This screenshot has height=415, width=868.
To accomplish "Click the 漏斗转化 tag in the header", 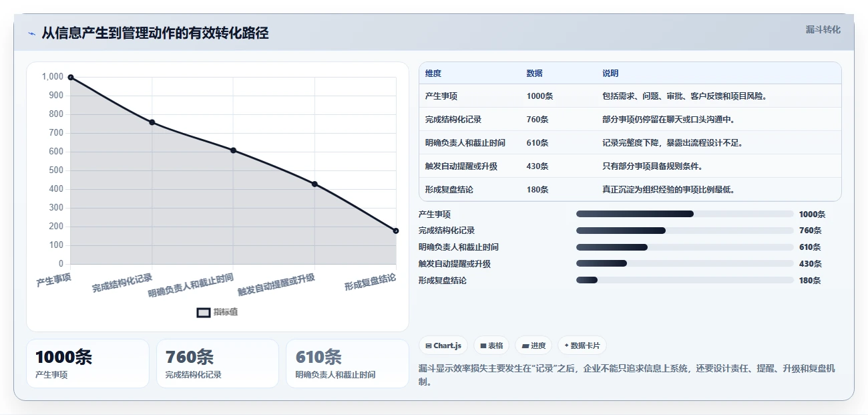I will (x=823, y=29).
